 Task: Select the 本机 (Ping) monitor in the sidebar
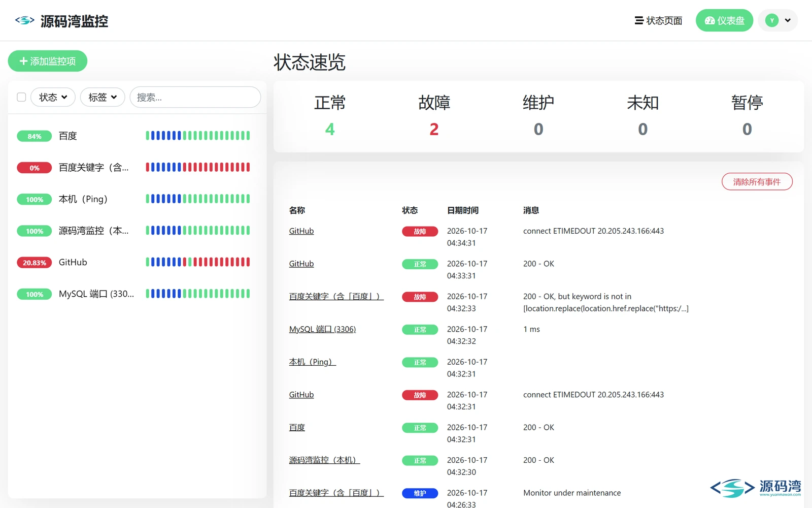tap(137, 199)
